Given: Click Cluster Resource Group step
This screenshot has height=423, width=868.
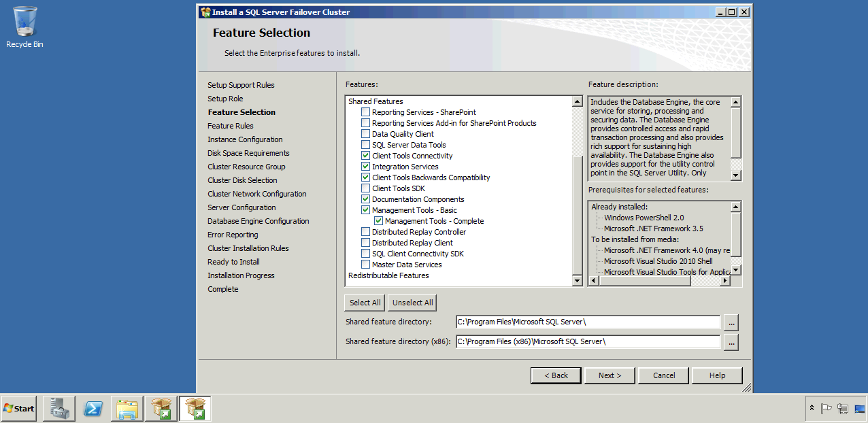Looking at the screenshot, I should tap(246, 167).
